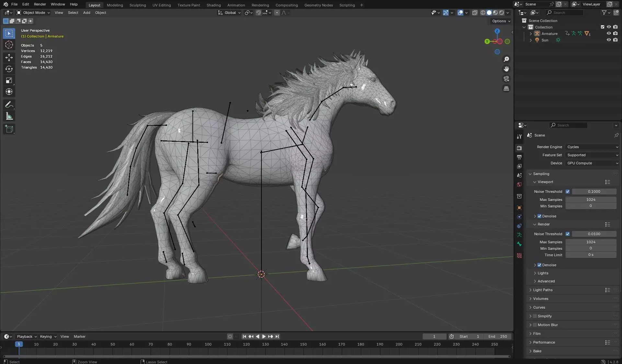Image resolution: width=622 pixels, height=364 pixels.
Task: Open the viewport Add menu
Action: 86,13
